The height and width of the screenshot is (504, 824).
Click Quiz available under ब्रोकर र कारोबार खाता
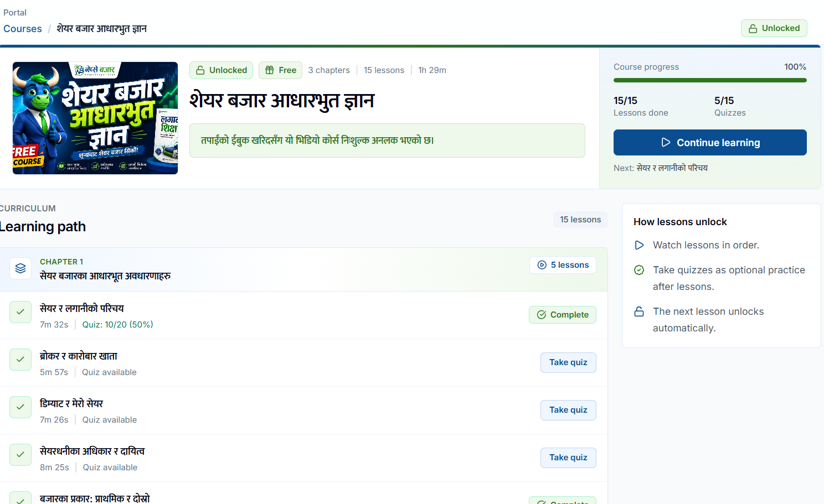pos(109,372)
